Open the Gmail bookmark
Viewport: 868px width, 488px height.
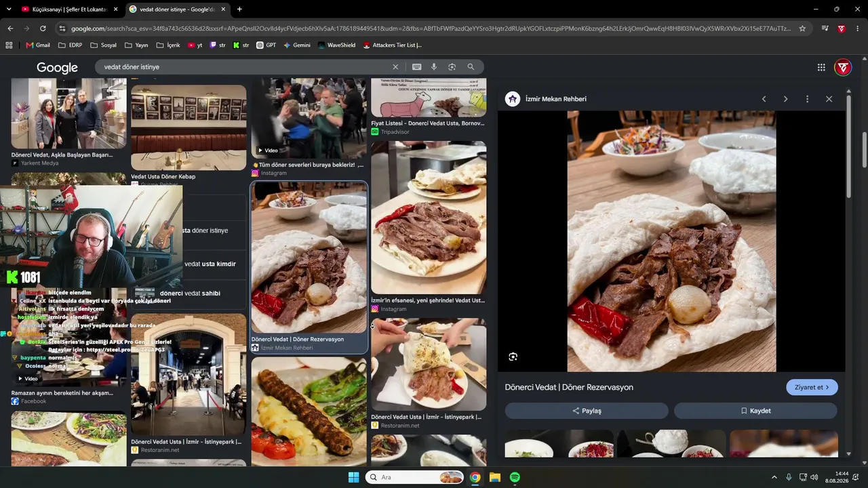coord(38,45)
